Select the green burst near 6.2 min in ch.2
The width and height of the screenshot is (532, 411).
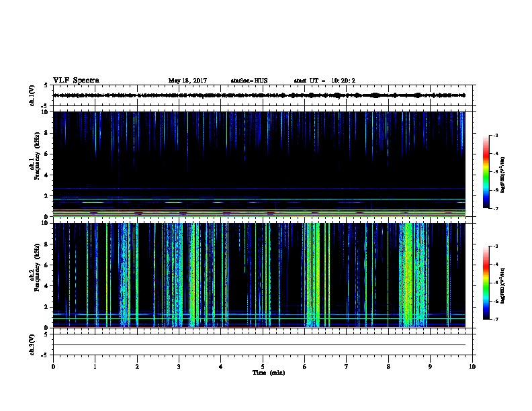pyautogui.click(x=313, y=275)
